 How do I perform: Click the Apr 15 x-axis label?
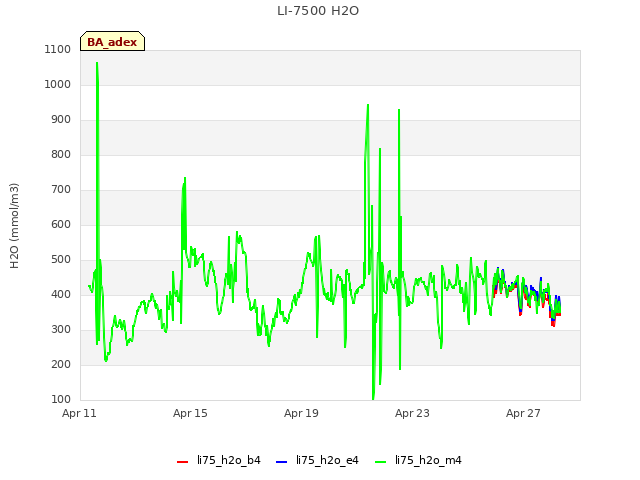(190, 413)
